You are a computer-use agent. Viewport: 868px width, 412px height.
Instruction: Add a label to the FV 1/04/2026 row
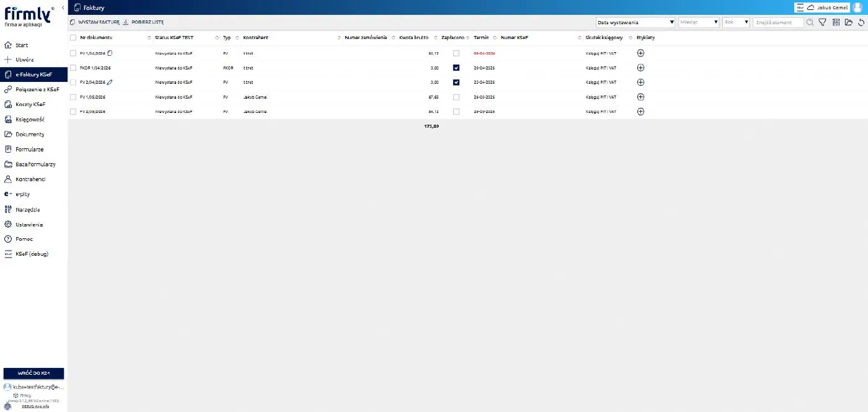640,53
